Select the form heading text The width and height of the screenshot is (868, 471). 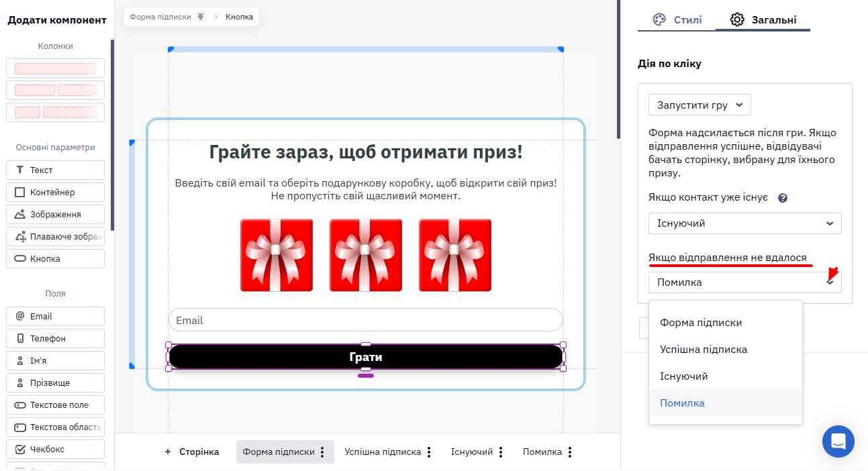tap(366, 152)
